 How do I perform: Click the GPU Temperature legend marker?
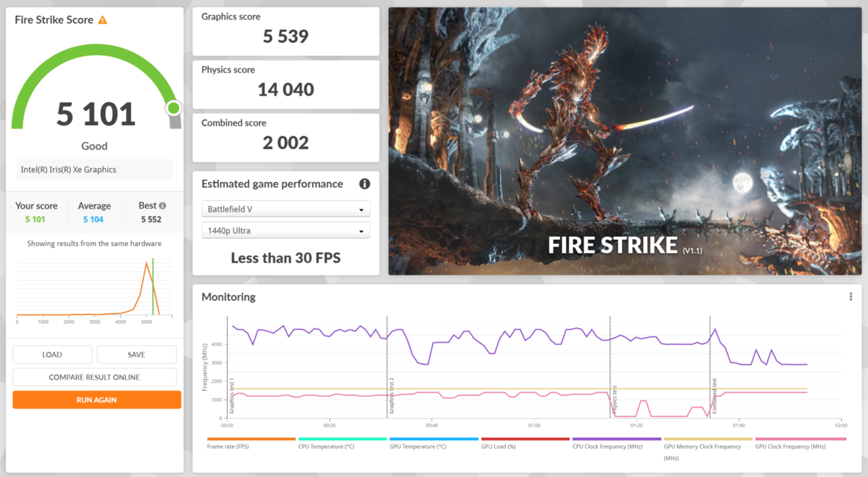(433, 439)
